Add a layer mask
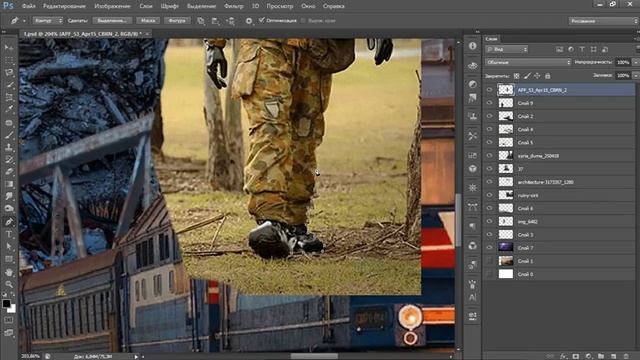The width and height of the screenshot is (640, 360). pyautogui.click(x=576, y=356)
